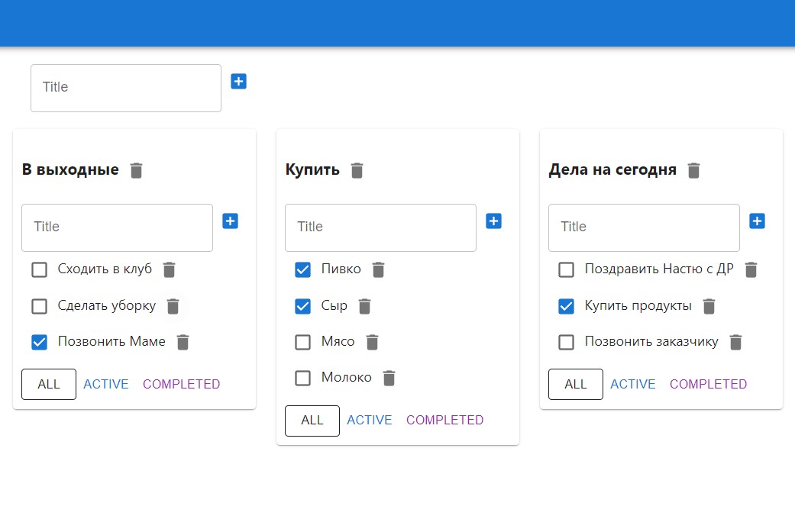Delete the 'Дела на сегодня' list
Image resolution: width=795 pixels, height=532 pixels.
[693, 170]
